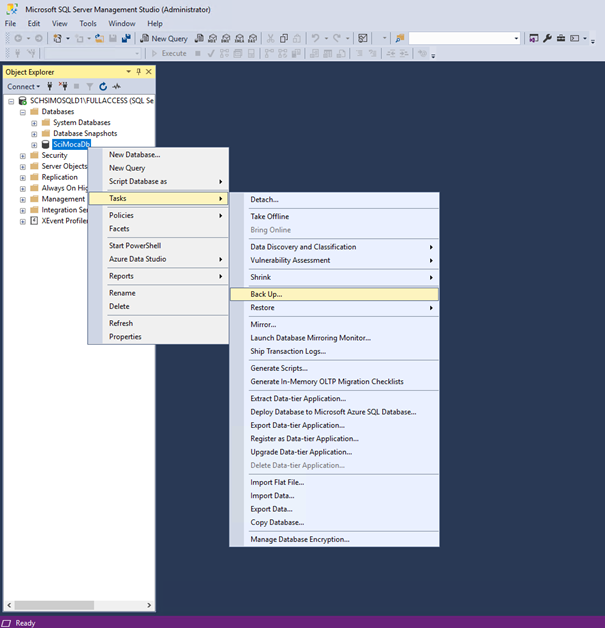Open the View menu
The image size is (605, 628).
[60, 24]
